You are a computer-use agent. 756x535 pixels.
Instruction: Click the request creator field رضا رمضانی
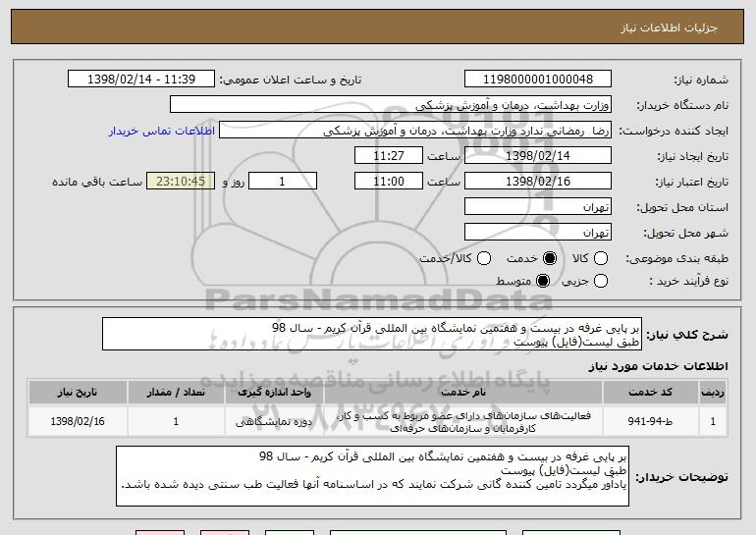(x=415, y=131)
